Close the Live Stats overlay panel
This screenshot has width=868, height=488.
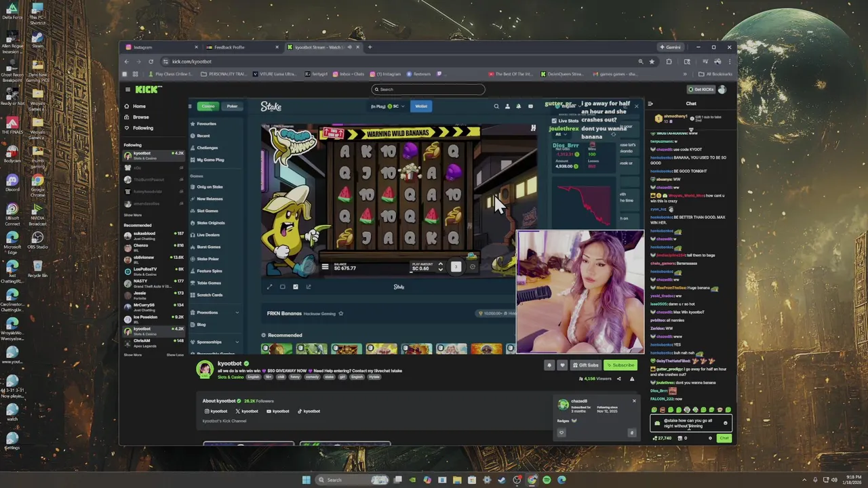click(x=636, y=106)
